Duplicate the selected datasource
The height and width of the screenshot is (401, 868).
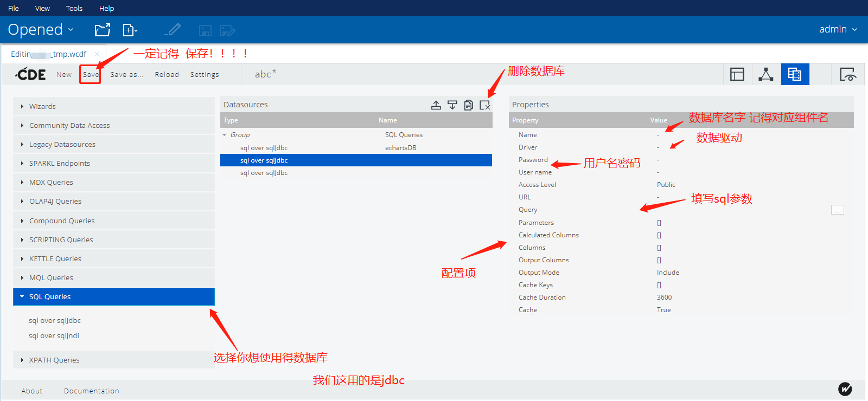[469, 105]
